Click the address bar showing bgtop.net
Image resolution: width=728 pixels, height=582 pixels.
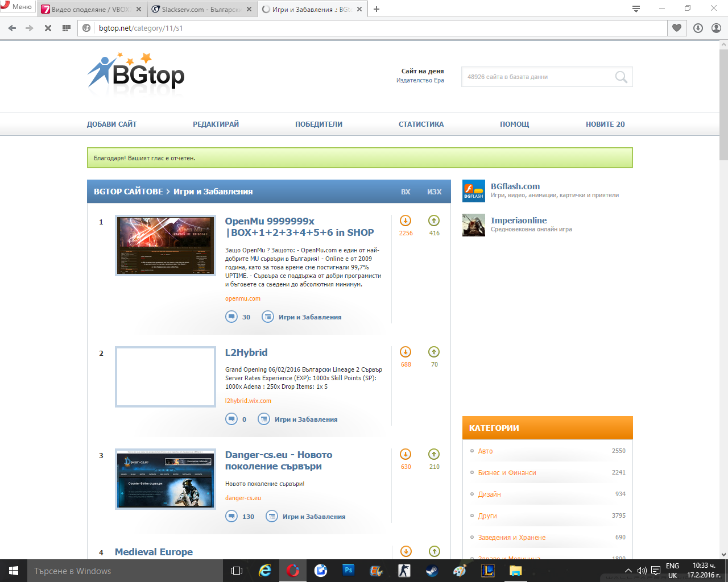pos(373,28)
